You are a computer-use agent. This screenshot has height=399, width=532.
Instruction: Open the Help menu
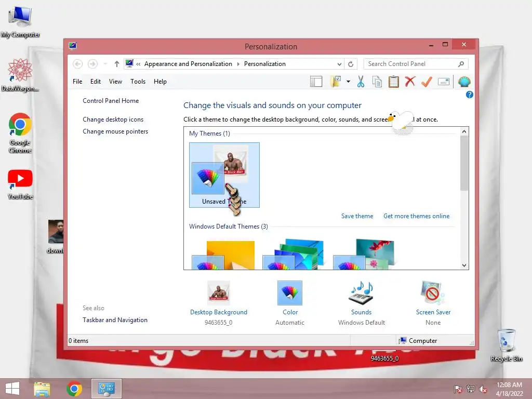[x=160, y=82]
